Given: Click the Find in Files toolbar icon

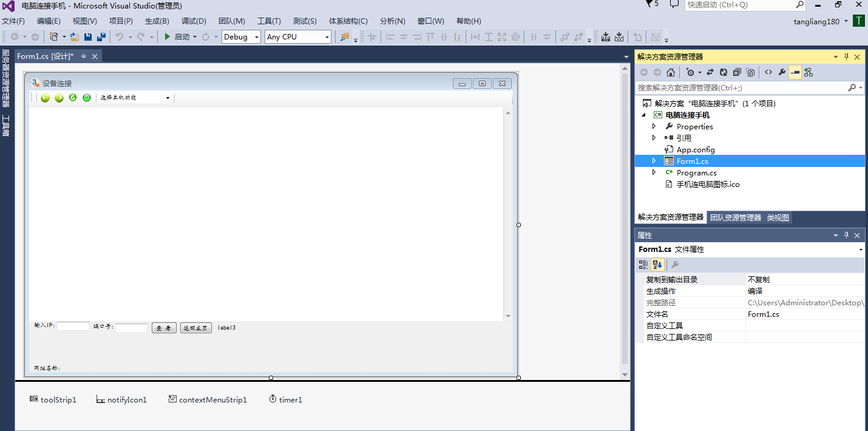Looking at the screenshot, I should 345,37.
